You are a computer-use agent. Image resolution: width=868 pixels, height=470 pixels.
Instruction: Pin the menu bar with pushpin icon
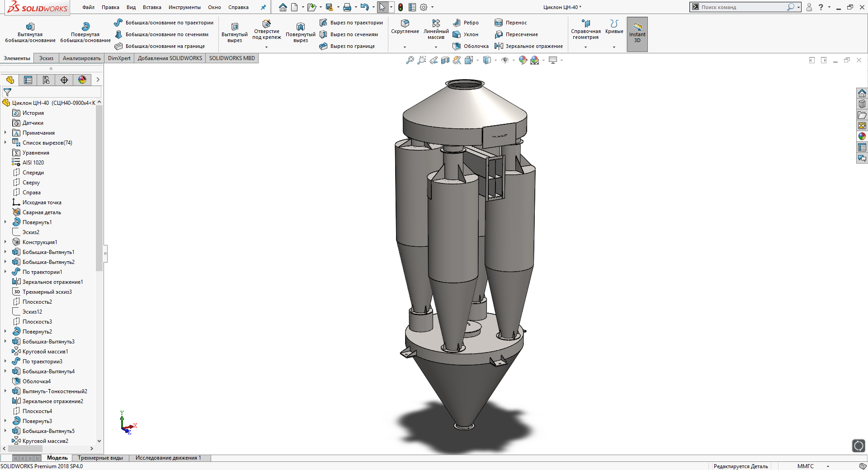264,7
